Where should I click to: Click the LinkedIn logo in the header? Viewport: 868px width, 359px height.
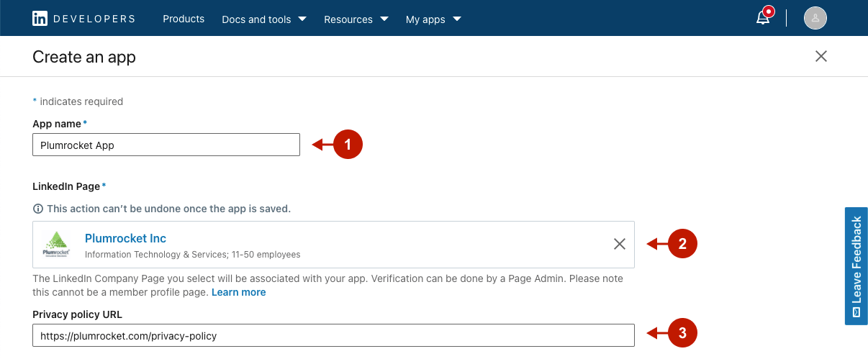(x=40, y=19)
